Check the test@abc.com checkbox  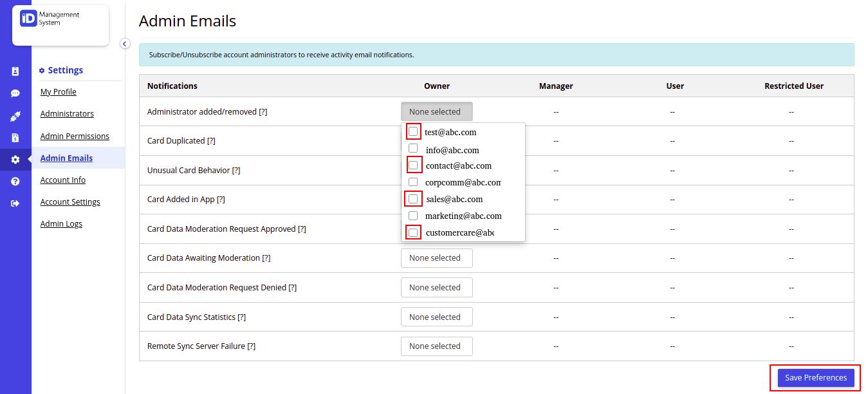(x=412, y=131)
